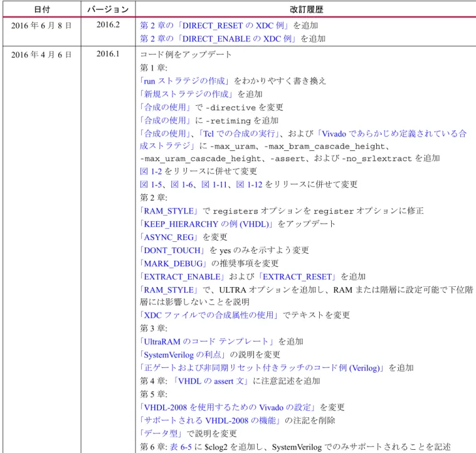Open the 'EXTRACT_RESET' link
This screenshot has width=476, height=453.
(297, 277)
